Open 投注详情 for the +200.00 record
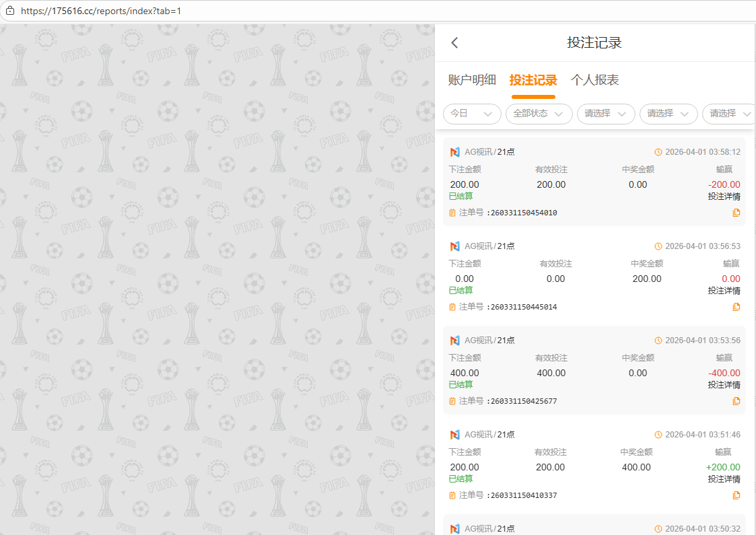756x535 pixels. point(724,479)
